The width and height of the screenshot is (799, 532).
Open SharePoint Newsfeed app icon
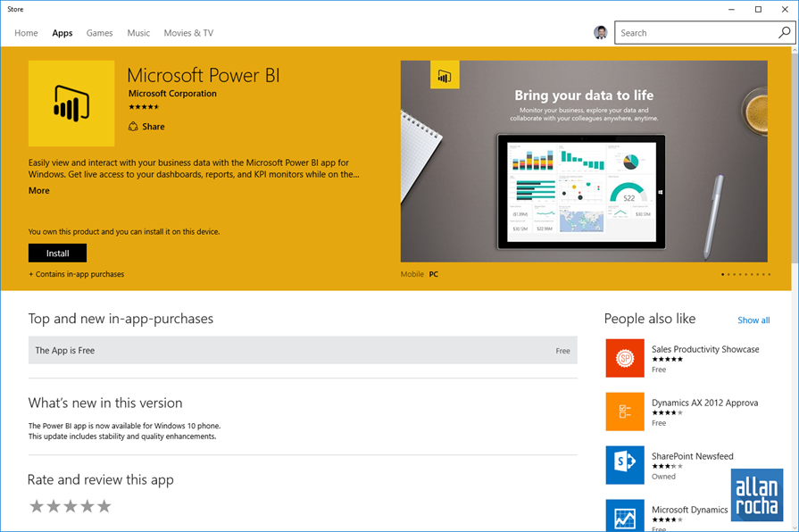pyautogui.click(x=625, y=465)
